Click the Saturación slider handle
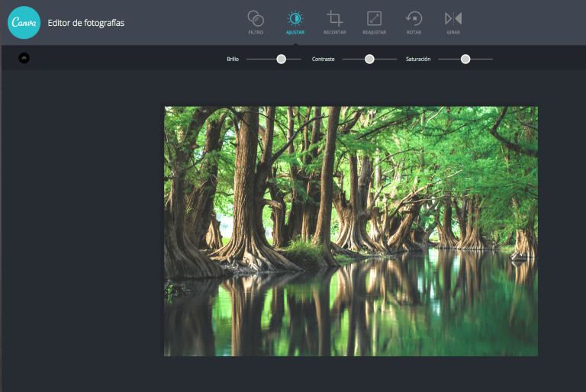586x392 pixels. (465, 59)
